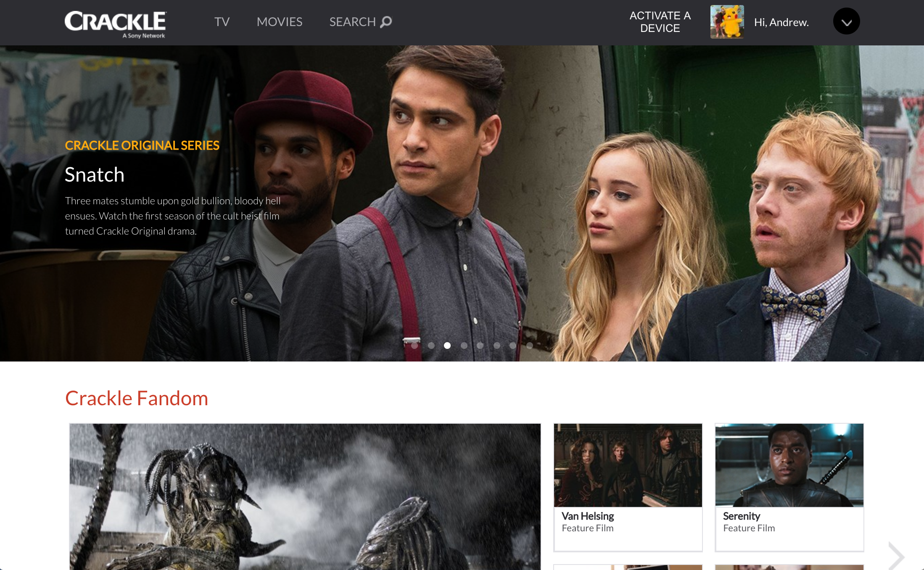The image size is (924, 570).
Task: Toggle to the fifth carousel slide
Action: pyautogui.click(x=480, y=346)
